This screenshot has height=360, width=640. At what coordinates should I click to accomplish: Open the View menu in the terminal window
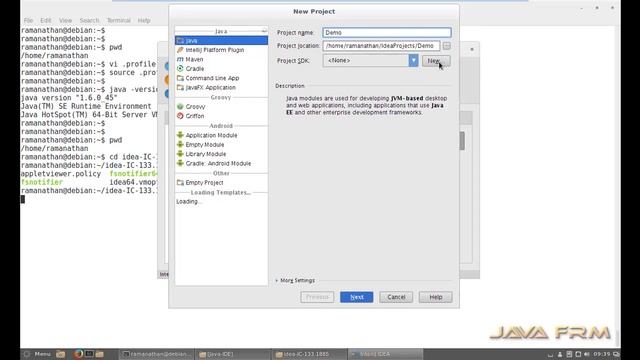click(x=65, y=20)
